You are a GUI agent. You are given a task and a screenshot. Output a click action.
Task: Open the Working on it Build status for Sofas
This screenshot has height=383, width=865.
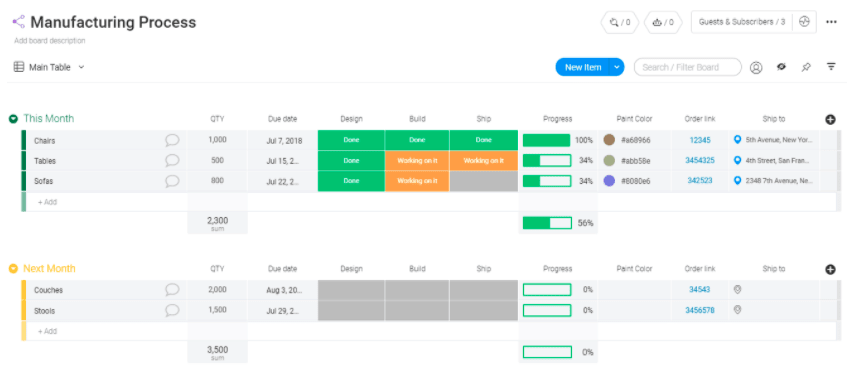coord(417,181)
